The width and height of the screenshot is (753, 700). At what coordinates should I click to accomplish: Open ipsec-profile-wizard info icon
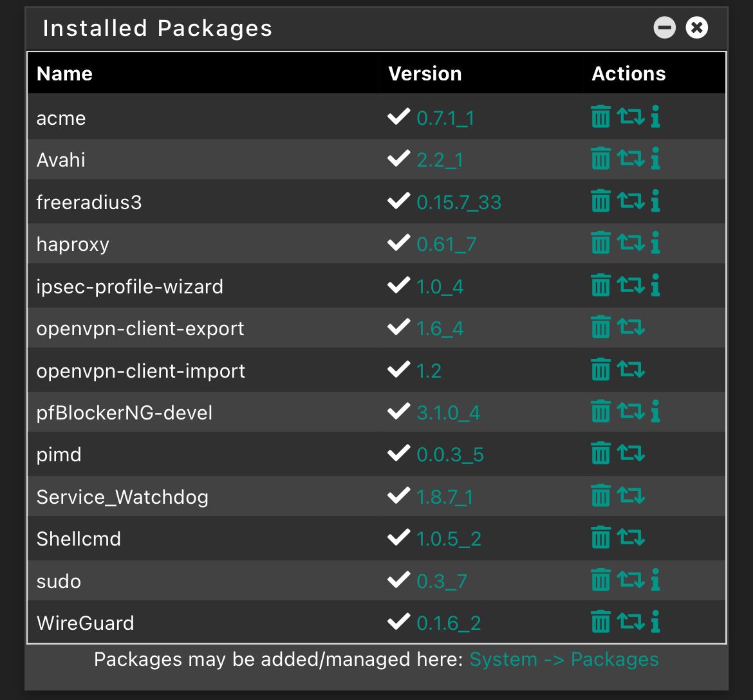point(656,285)
